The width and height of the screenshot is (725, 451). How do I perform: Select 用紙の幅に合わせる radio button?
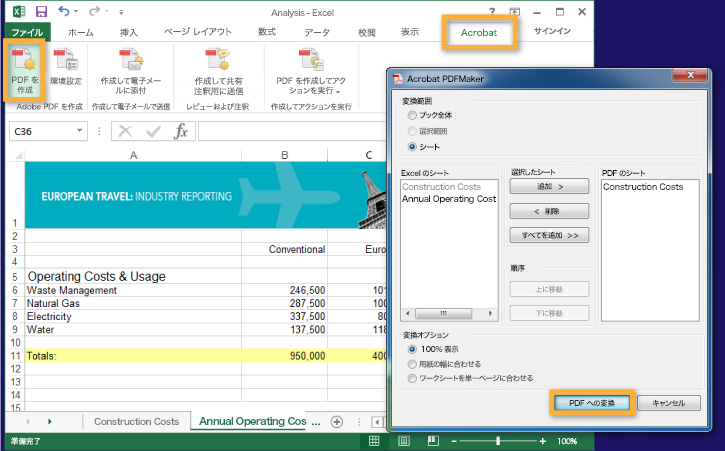point(412,364)
